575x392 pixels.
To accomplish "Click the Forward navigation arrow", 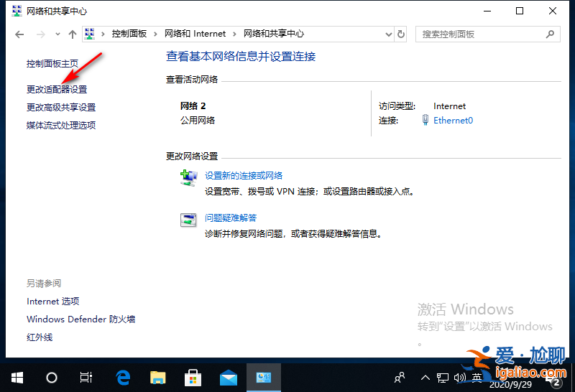I will tap(41, 34).
